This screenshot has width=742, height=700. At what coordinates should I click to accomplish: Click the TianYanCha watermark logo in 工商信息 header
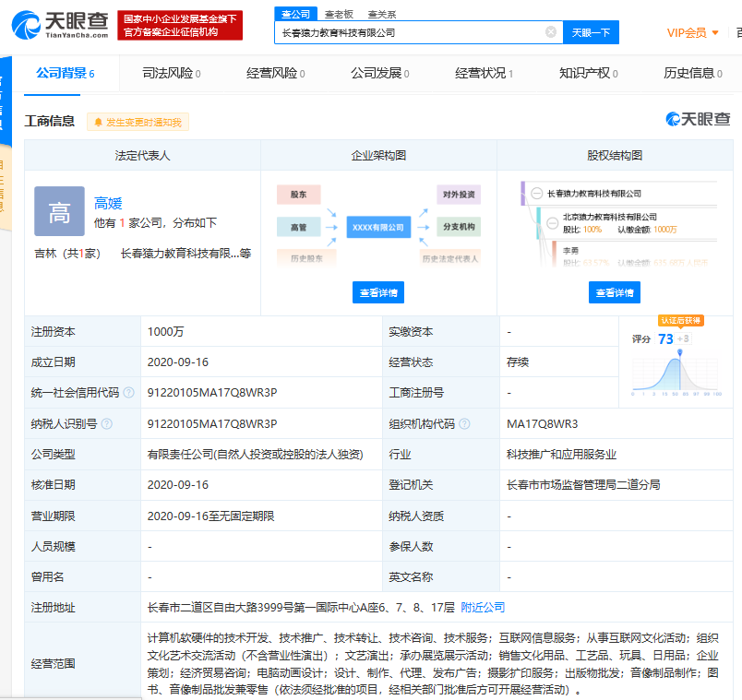(698, 119)
